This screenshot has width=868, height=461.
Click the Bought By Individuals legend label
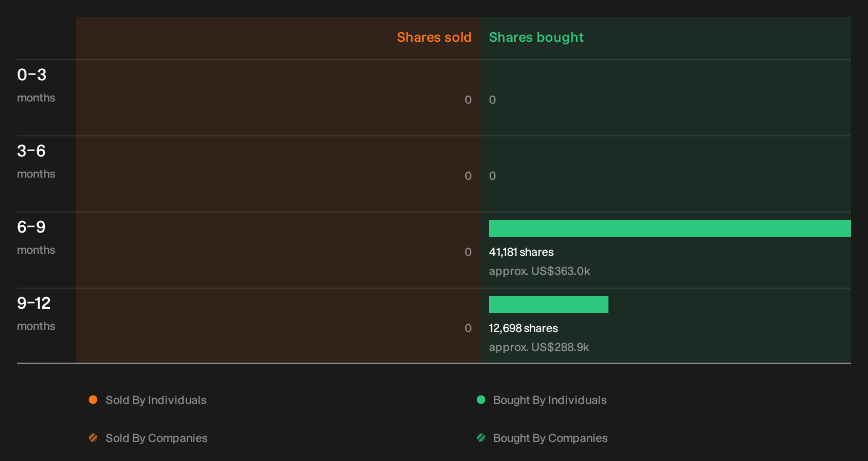550,400
